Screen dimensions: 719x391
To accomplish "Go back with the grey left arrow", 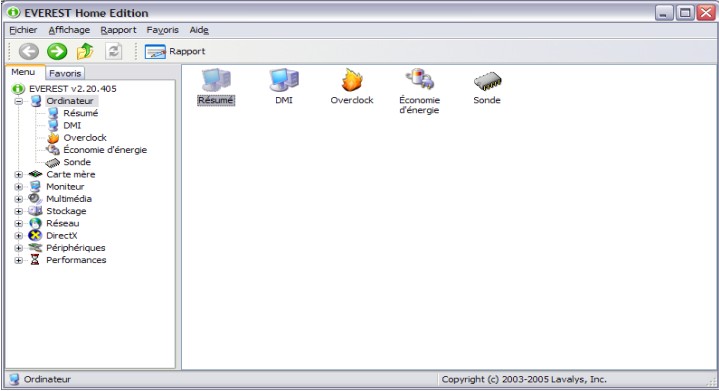I will click(28, 51).
